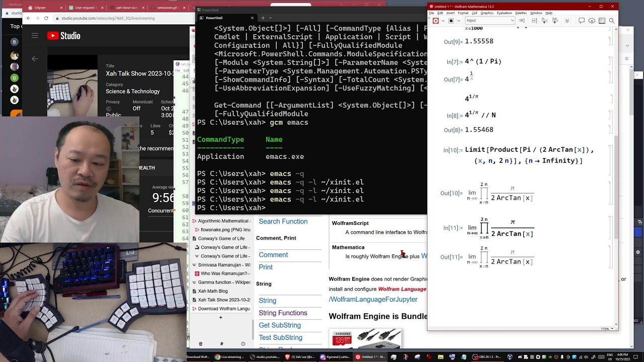The image size is (644, 362).
Task: Click the Search Function link
Action: coord(283,221)
